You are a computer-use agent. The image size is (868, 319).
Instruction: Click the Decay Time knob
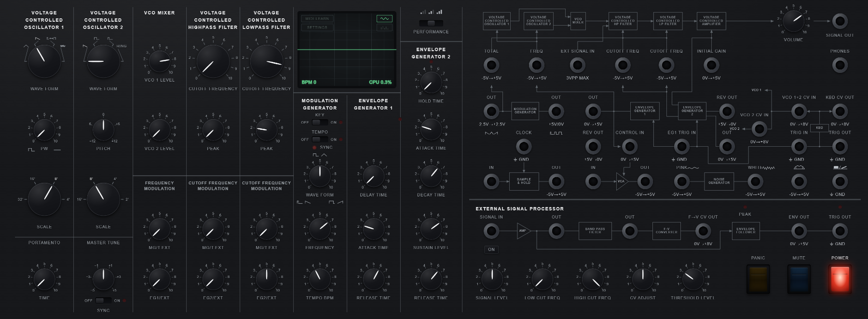point(431,176)
